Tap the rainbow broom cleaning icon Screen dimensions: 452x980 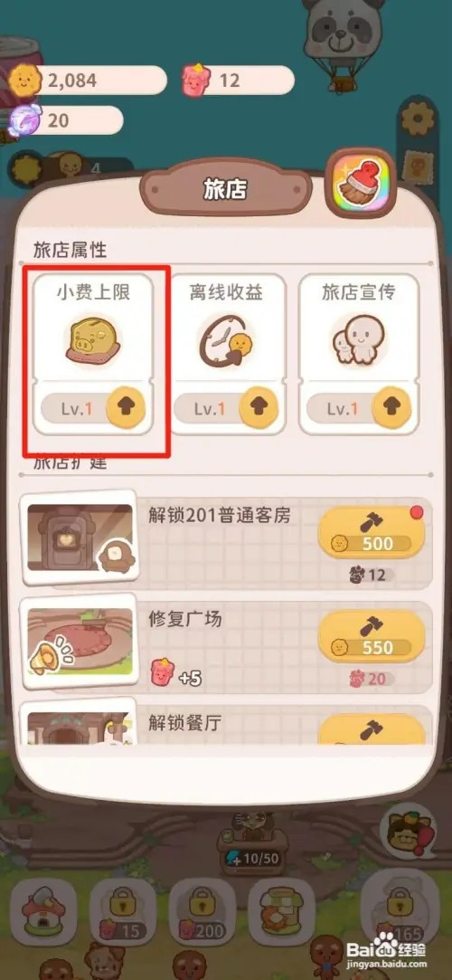click(x=361, y=183)
